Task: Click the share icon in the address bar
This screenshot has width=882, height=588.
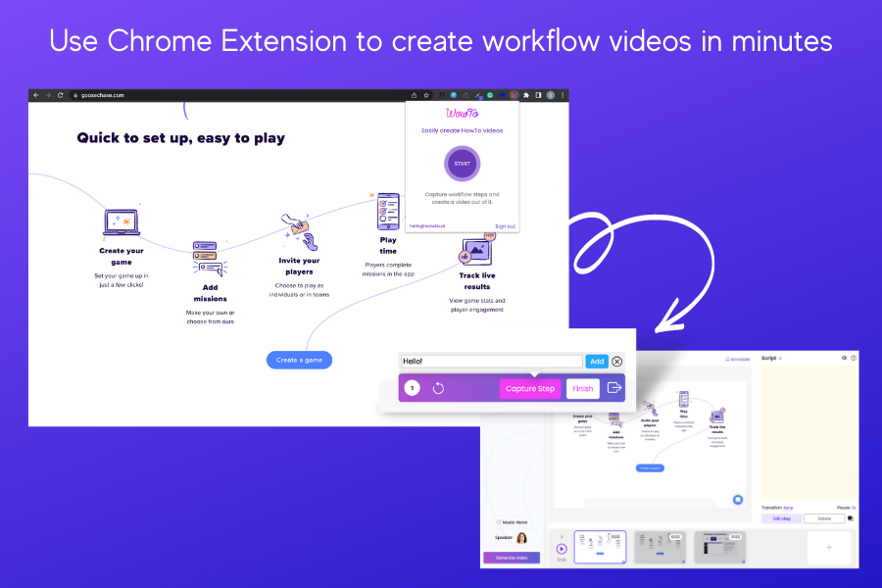Action: (x=415, y=95)
